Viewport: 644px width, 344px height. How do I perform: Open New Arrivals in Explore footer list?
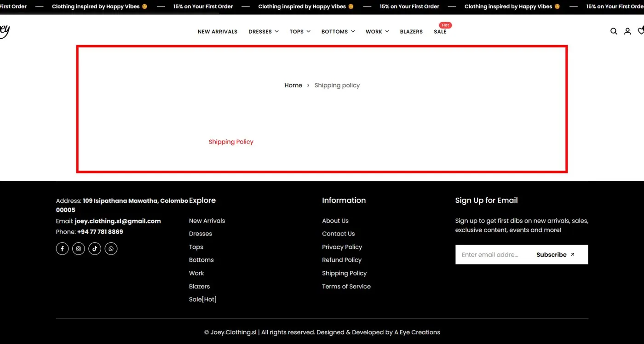click(207, 221)
